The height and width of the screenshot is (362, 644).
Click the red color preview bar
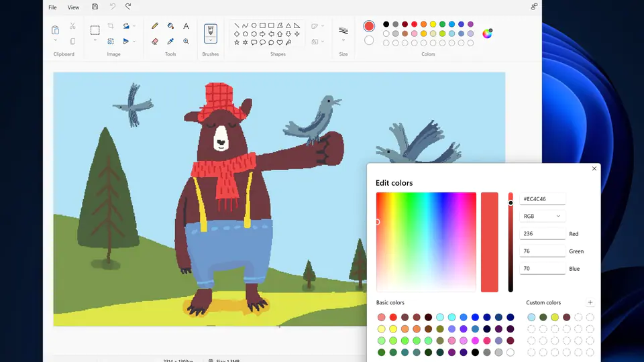[490, 242]
